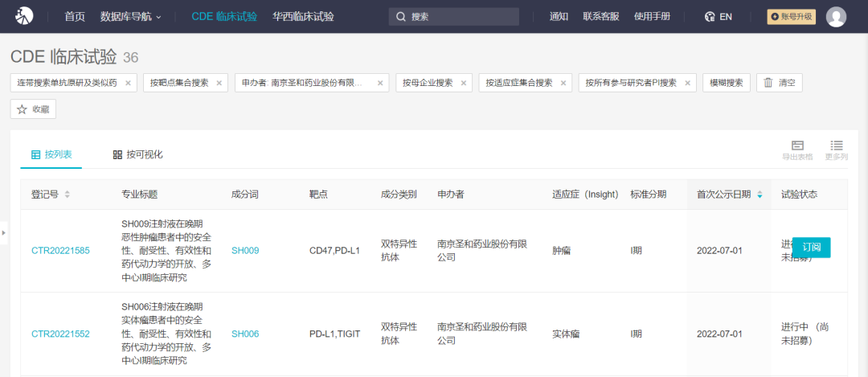Sort by 首次公示日期 column arrows
This screenshot has height=377, width=868.
[759, 195]
